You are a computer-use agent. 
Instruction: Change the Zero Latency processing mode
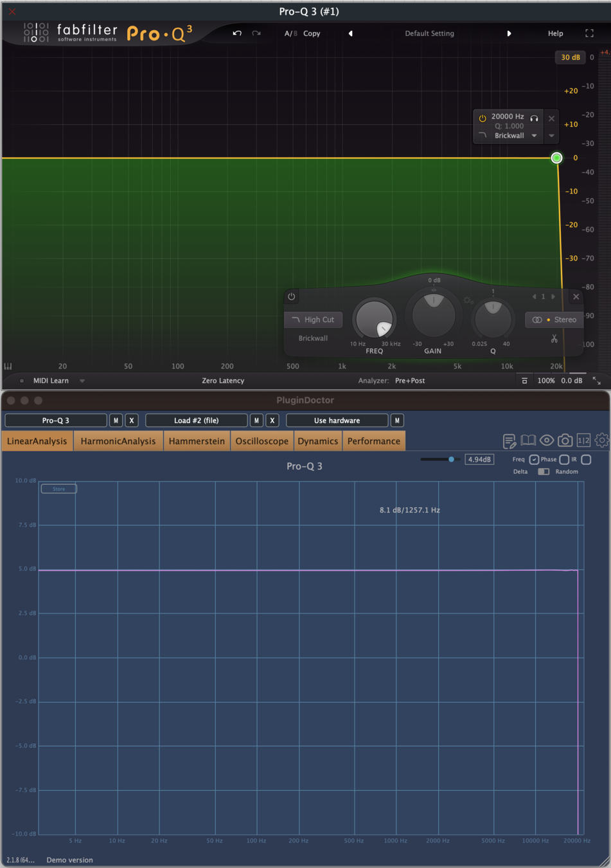[223, 381]
